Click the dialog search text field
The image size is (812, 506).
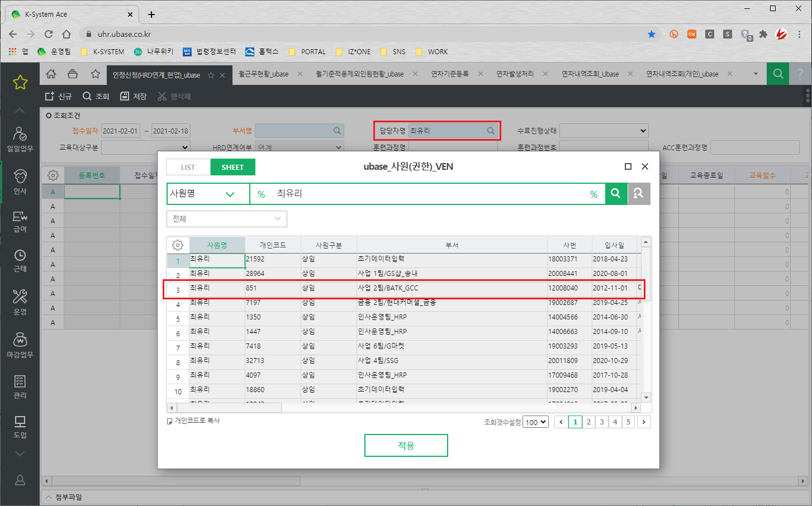click(x=428, y=194)
